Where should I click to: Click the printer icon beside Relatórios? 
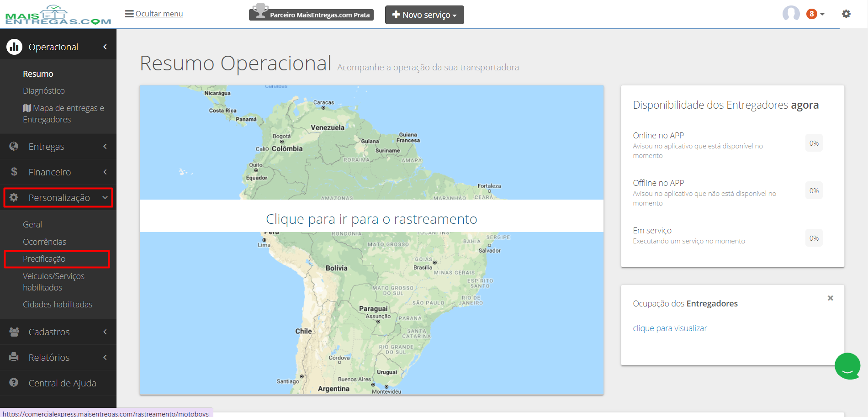pos(14,357)
